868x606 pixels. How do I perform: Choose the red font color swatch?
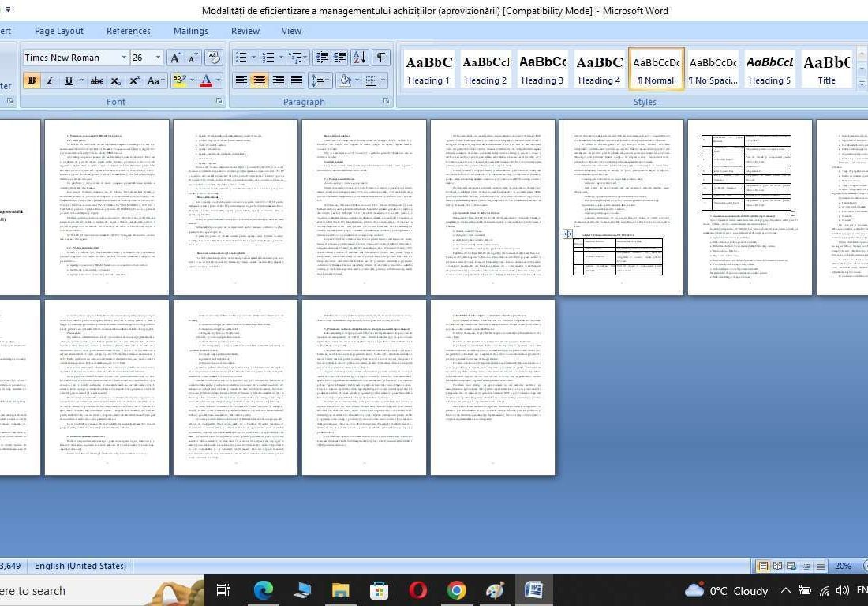(205, 80)
